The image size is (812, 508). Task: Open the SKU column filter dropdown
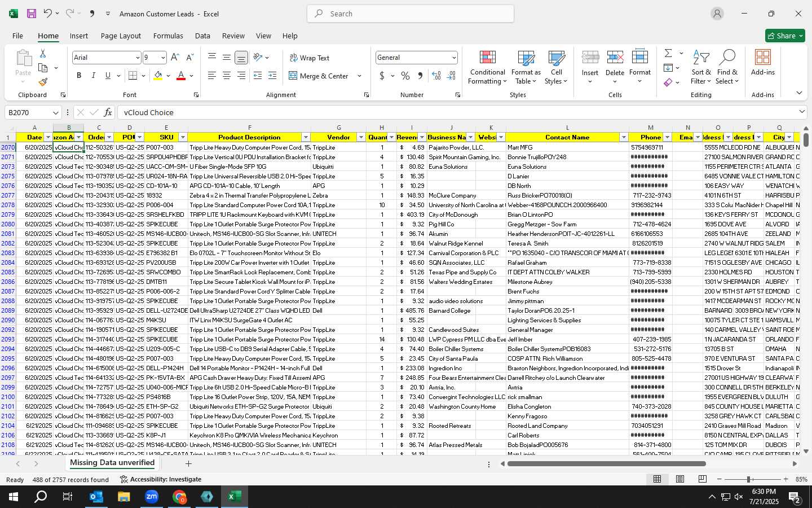[x=183, y=137]
